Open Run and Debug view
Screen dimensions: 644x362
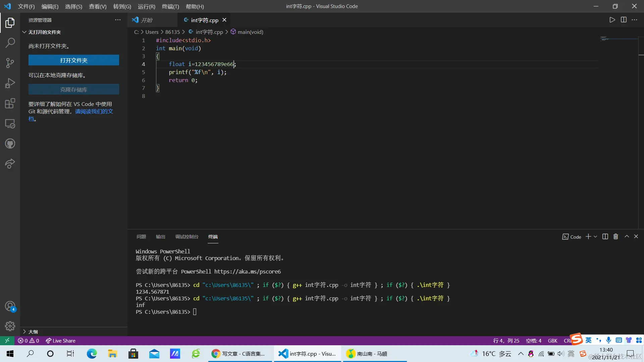10,83
